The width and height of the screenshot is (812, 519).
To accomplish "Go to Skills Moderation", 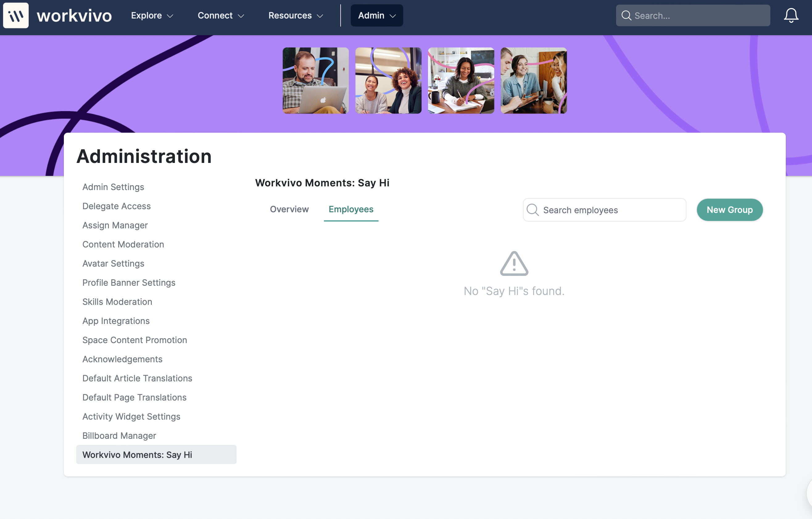I will pos(117,302).
